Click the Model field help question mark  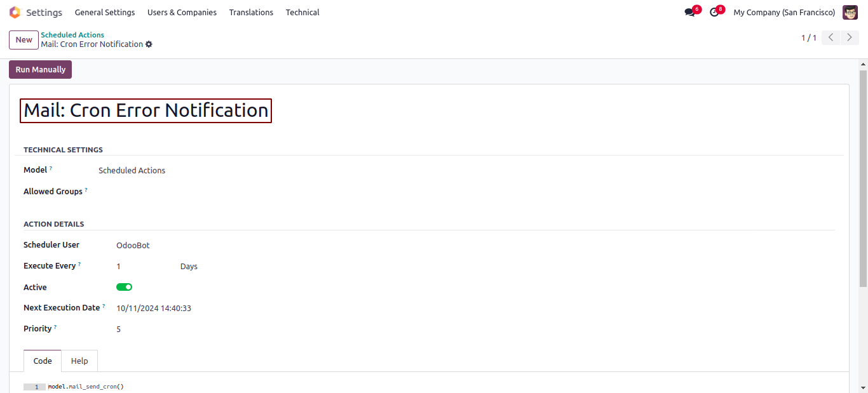point(51,169)
